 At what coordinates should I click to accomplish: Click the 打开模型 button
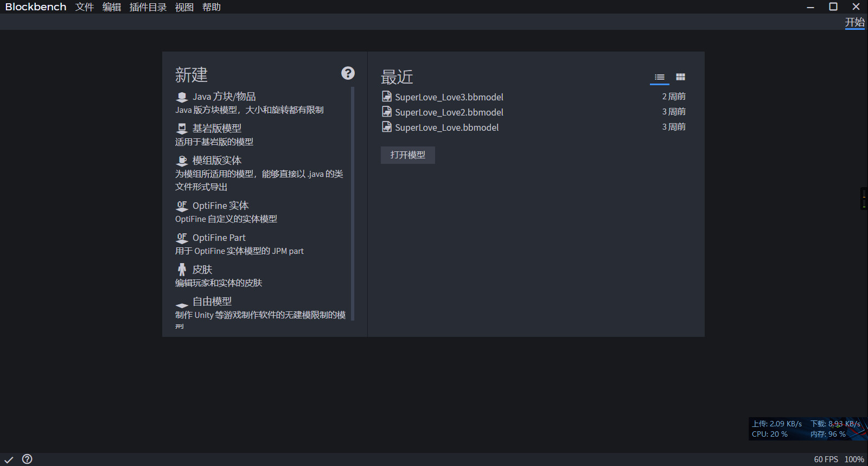coord(407,155)
